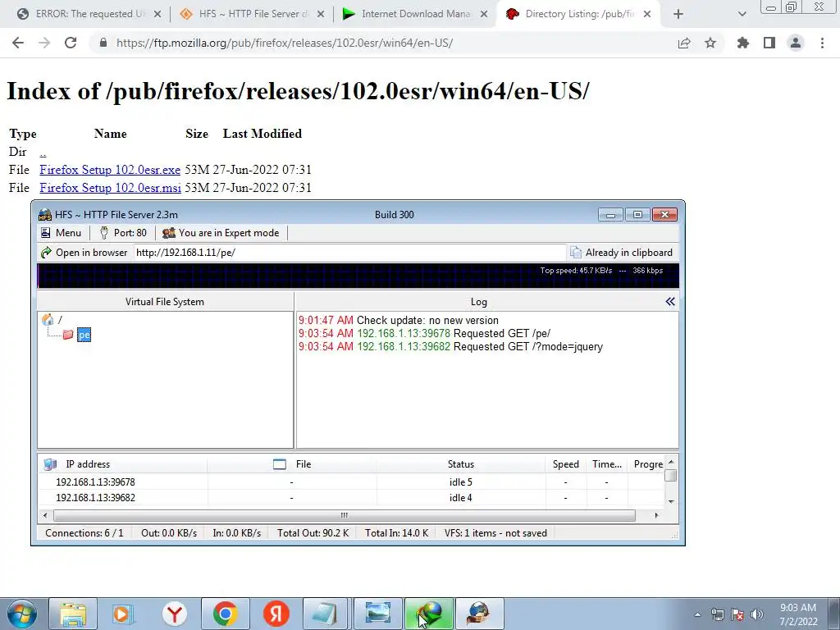
Task: Open Google Chrome from the taskbar
Action: 226,614
